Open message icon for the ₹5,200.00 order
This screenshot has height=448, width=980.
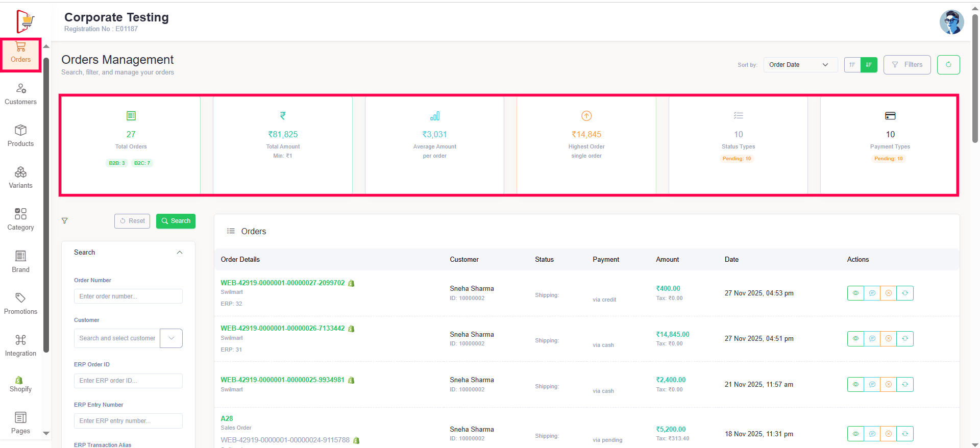point(872,434)
